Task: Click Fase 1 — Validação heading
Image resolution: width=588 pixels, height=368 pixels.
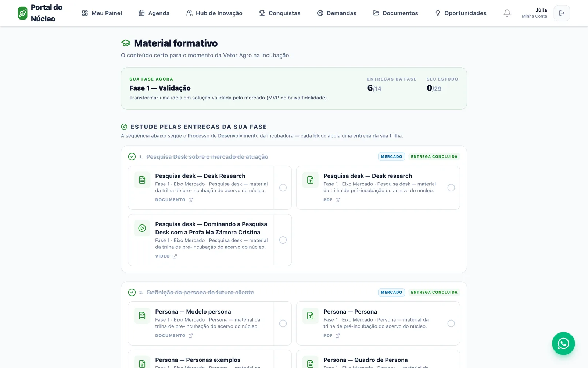Action: click(x=160, y=88)
